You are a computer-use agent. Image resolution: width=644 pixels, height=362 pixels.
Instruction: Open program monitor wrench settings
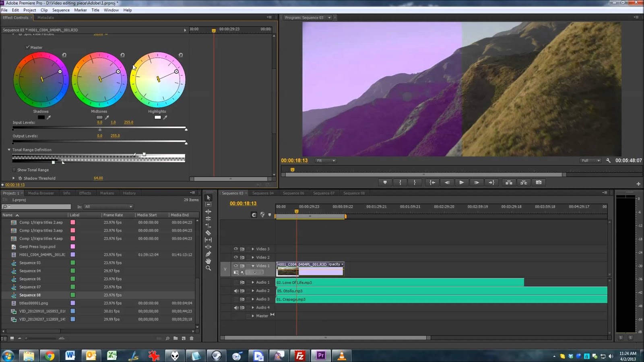(608, 160)
